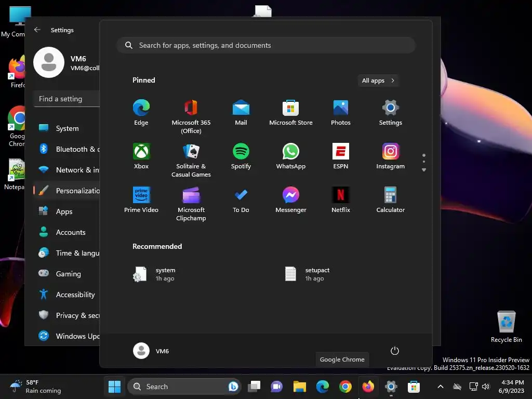Click the VM6 profile picture in Settings
The width and height of the screenshot is (532, 399).
(x=49, y=62)
